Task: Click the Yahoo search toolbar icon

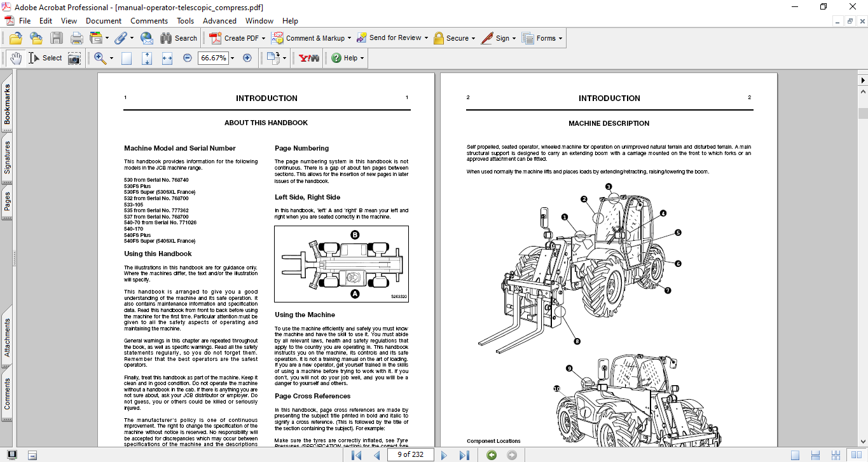Action: coord(309,58)
